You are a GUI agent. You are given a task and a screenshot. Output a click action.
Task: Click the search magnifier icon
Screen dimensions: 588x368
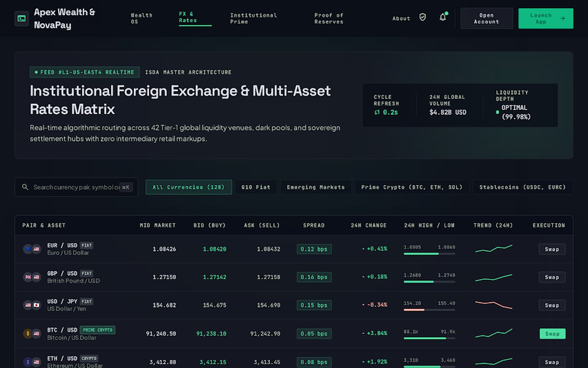(25, 187)
